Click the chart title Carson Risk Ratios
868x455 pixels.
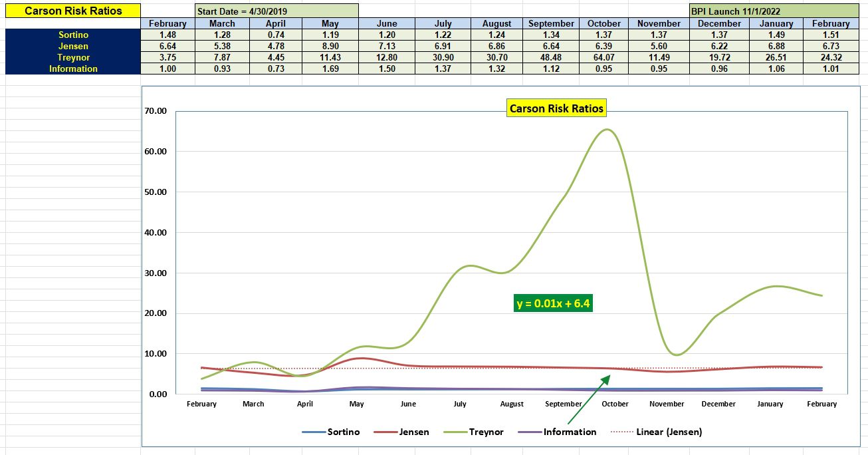[x=556, y=108]
